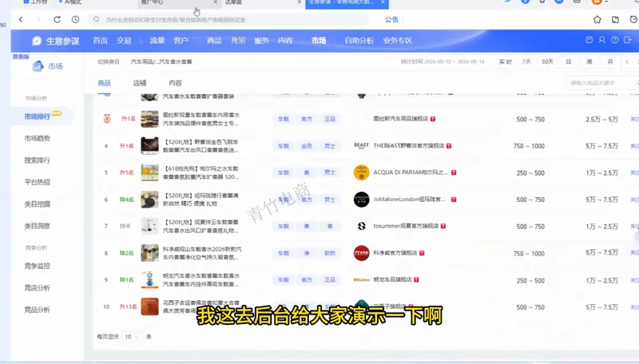Viewport: 639px width, 364px height.
Task: Open the 营销 menu
Action: pyautogui.click(x=238, y=40)
